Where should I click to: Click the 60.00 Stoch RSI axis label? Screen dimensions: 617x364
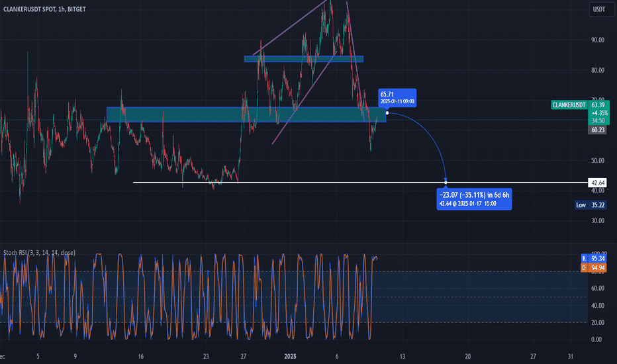tap(597, 289)
